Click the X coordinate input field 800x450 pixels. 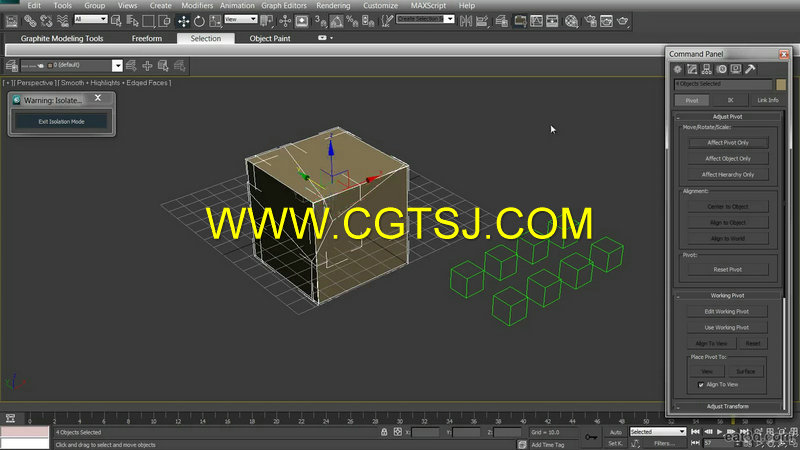click(x=425, y=432)
